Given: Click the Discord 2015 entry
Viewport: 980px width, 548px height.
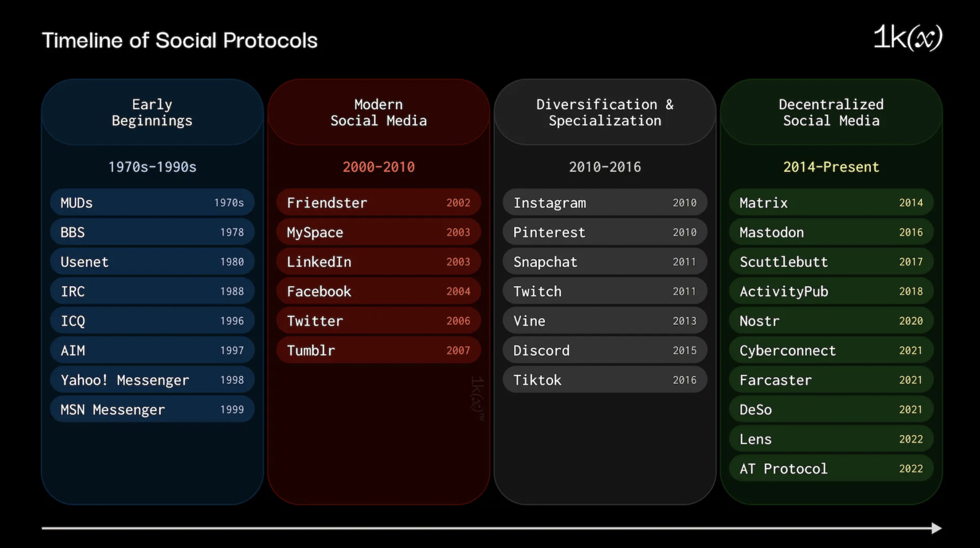Looking at the screenshot, I should (605, 350).
